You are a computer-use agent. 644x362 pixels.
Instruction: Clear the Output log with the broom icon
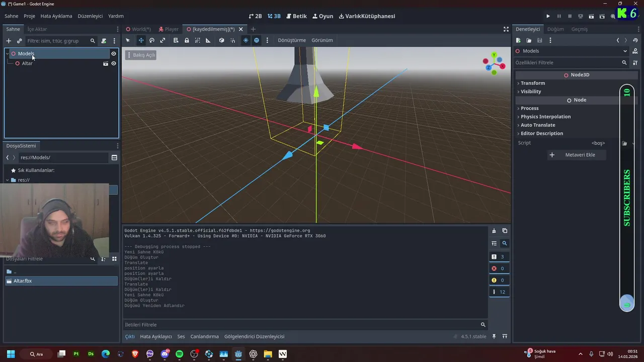494,231
